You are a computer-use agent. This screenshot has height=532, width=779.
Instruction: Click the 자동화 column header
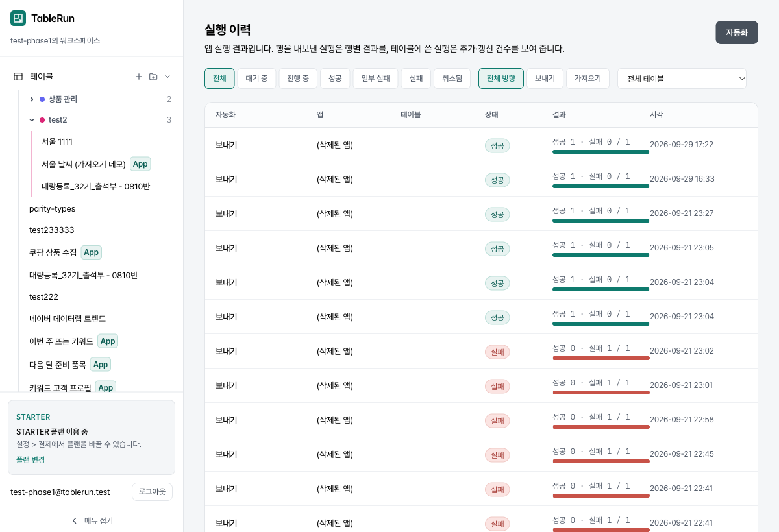point(225,115)
